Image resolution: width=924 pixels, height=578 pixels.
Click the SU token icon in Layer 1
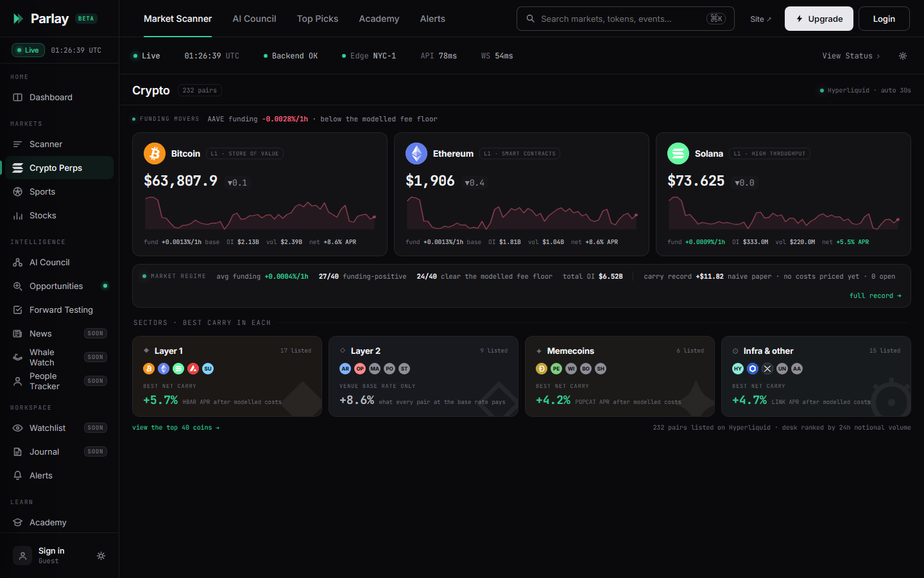point(208,369)
